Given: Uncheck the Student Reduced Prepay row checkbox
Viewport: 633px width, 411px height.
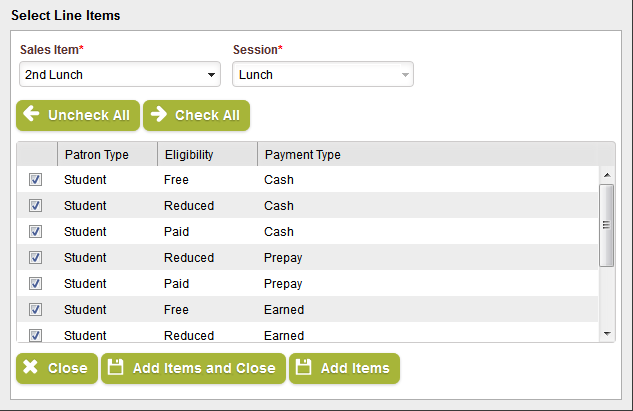Looking at the screenshot, I should [x=36, y=258].
